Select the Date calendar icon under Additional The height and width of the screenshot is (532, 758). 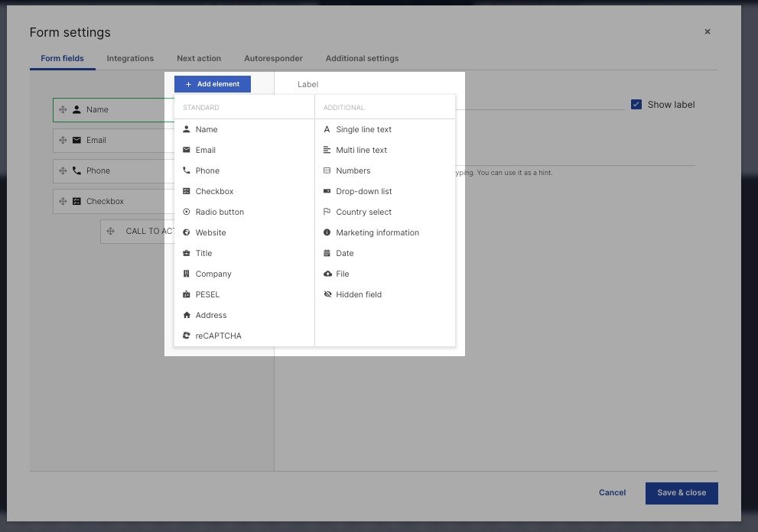click(x=327, y=253)
